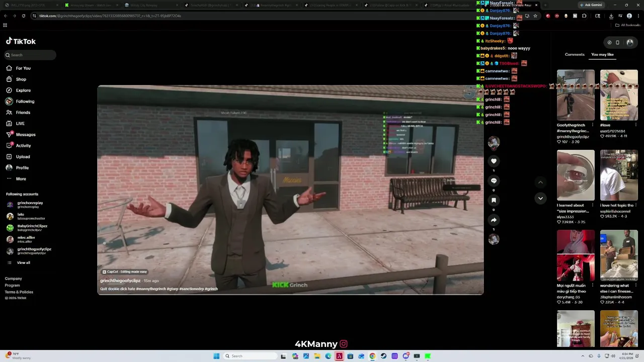Click the phone app icon top right

point(618,42)
